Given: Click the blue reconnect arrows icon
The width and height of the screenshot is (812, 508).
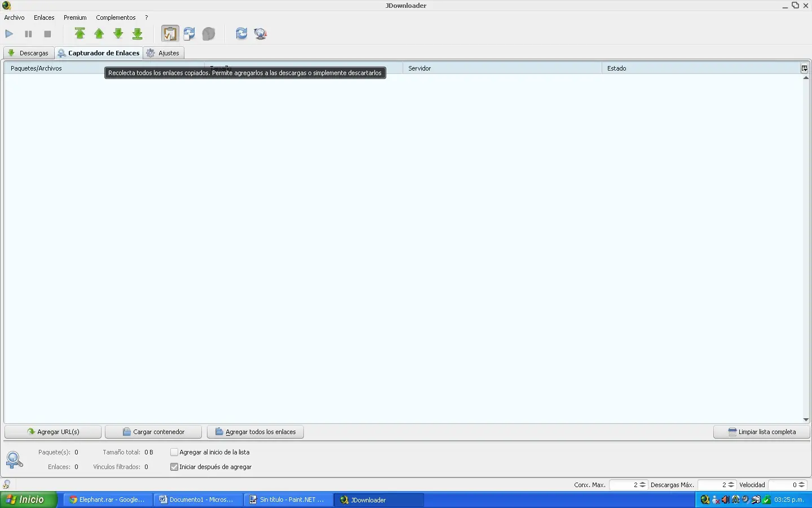Looking at the screenshot, I should pyautogui.click(x=241, y=34).
